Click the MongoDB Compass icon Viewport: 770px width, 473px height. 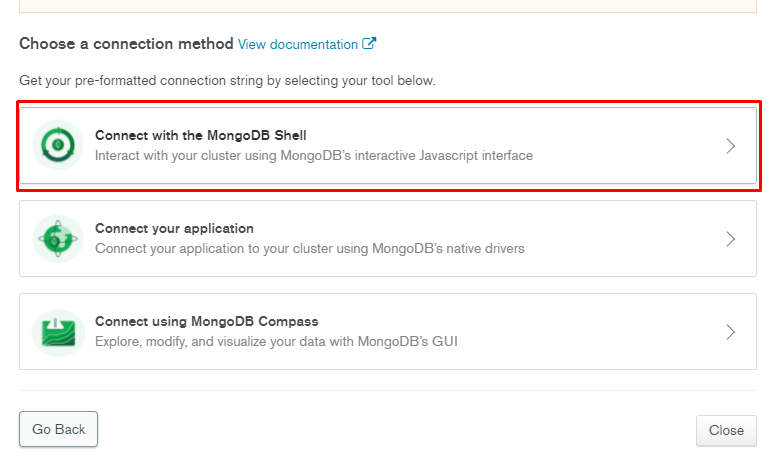(58, 331)
